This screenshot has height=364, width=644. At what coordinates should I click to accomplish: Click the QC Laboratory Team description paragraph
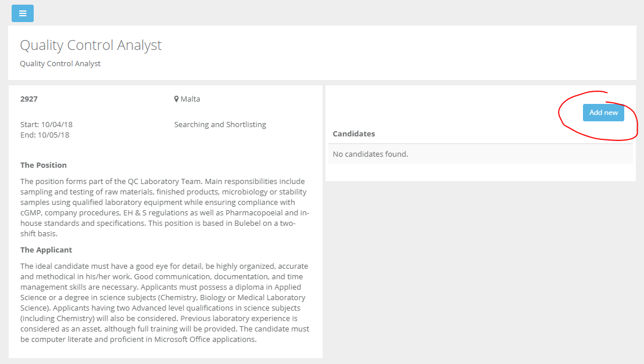point(164,207)
